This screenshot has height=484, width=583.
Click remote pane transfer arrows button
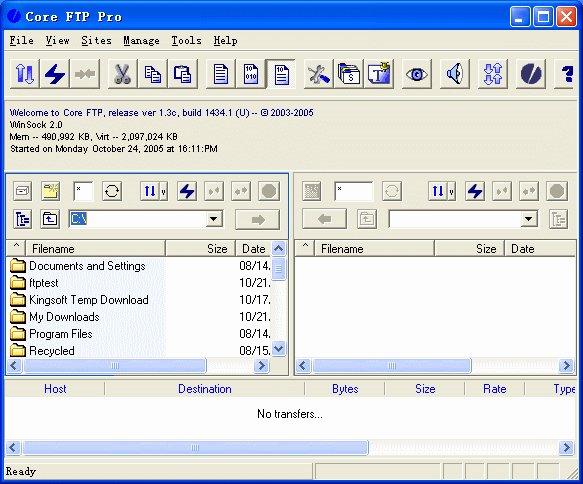pyautogui.click(x=438, y=191)
